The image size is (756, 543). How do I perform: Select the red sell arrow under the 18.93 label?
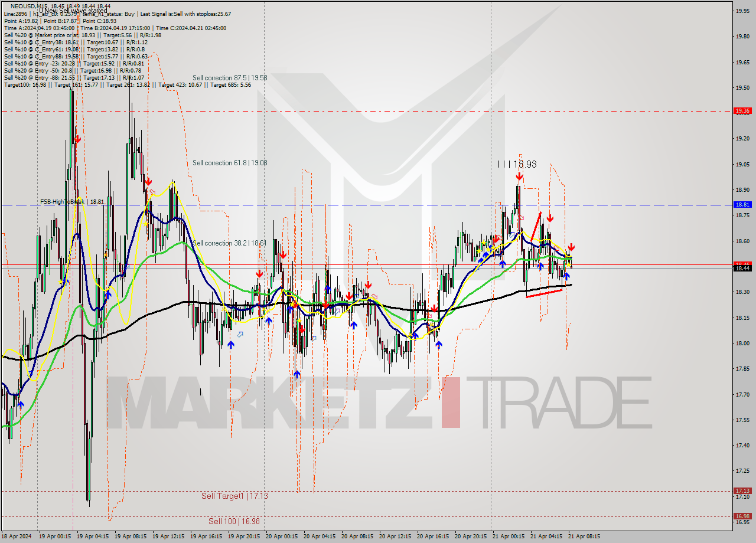pos(519,176)
